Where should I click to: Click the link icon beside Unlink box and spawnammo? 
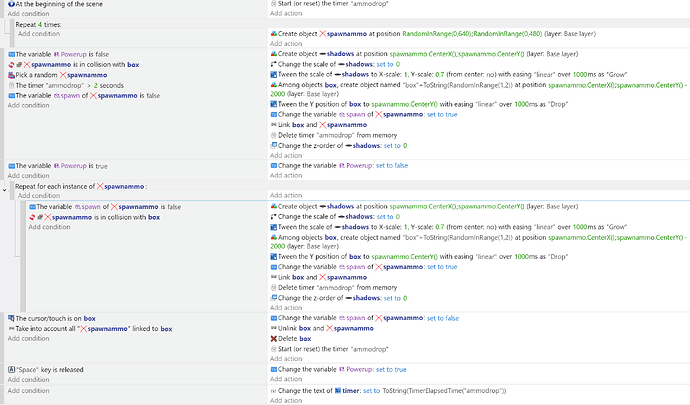(274, 328)
